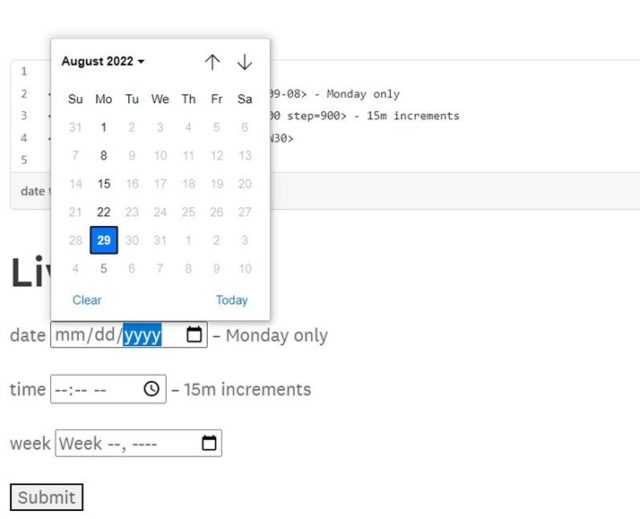Viewport: 640px width, 519px height.
Task: Click the Submit button
Action: click(47, 497)
